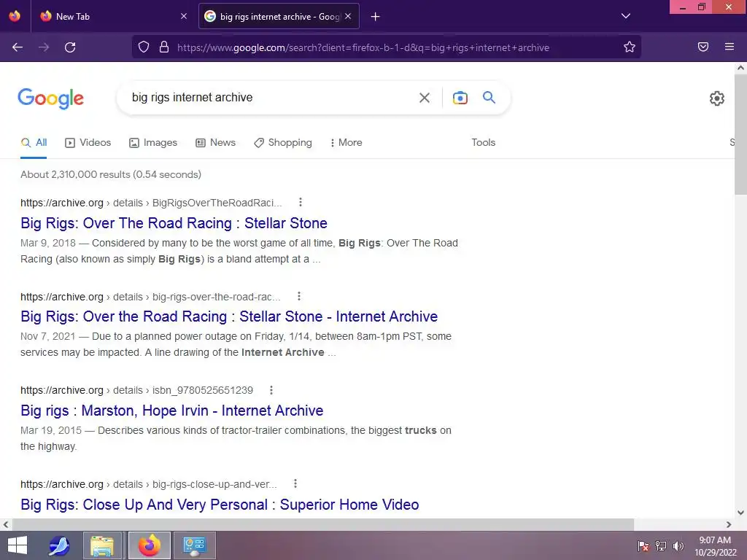The image size is (747, 560).
Task: Search by image using the camera icon
Action: [460, 98]
